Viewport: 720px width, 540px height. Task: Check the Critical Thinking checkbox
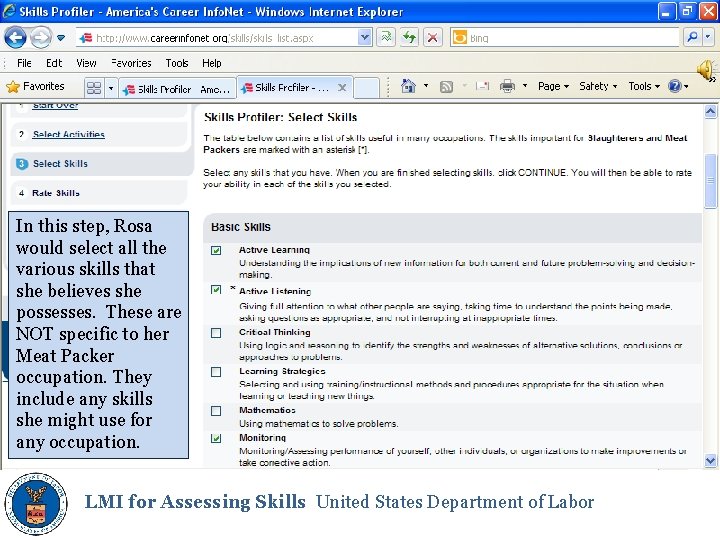tap(216, 333)
